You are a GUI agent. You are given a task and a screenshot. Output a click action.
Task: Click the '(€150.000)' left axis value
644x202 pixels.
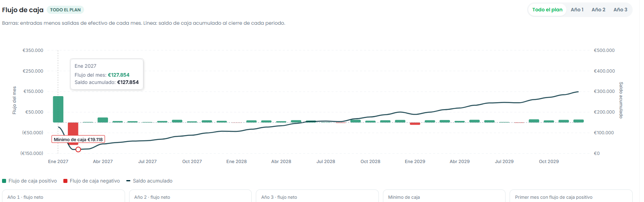(32, 153)
